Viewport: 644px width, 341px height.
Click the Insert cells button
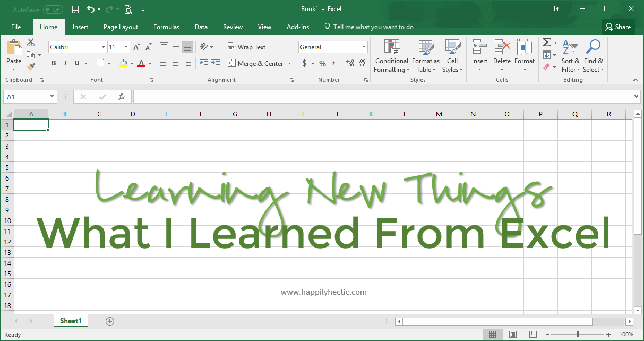[479, 56]
